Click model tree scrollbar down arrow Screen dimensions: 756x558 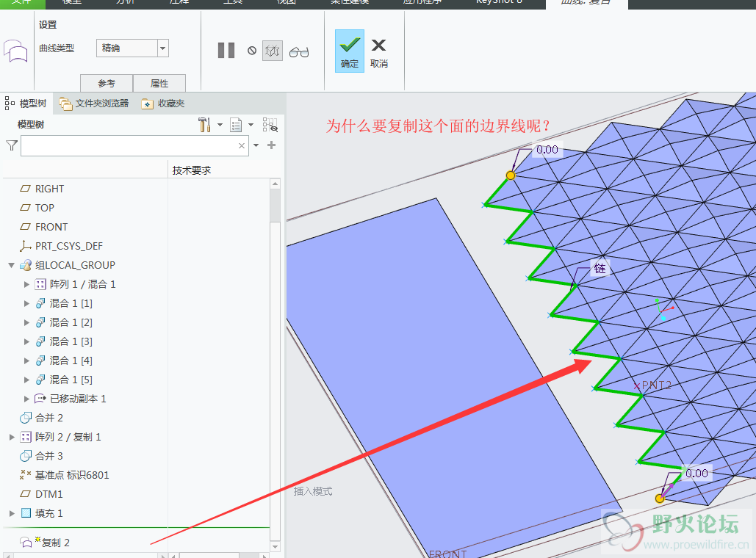[x=276, y=546]
